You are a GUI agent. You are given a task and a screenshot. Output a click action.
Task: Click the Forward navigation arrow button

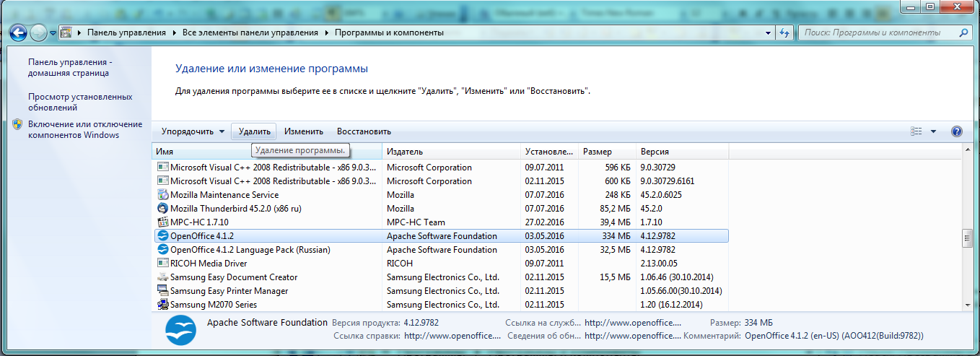39,32
